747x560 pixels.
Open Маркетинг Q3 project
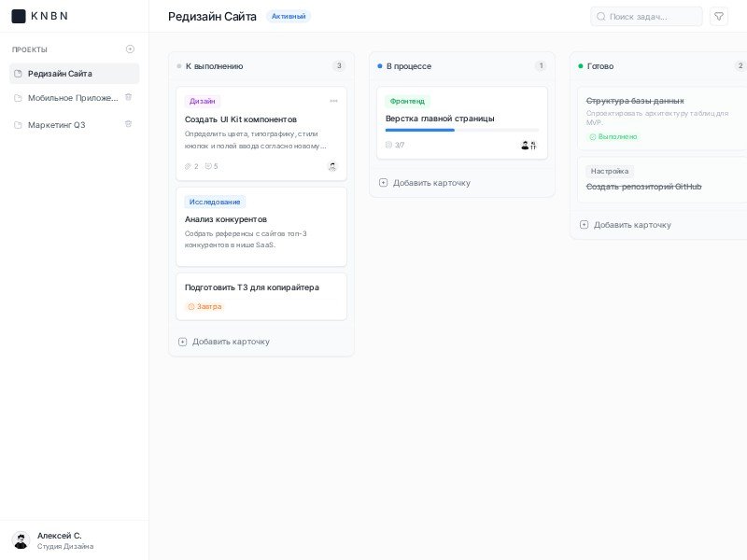point(56,124)
